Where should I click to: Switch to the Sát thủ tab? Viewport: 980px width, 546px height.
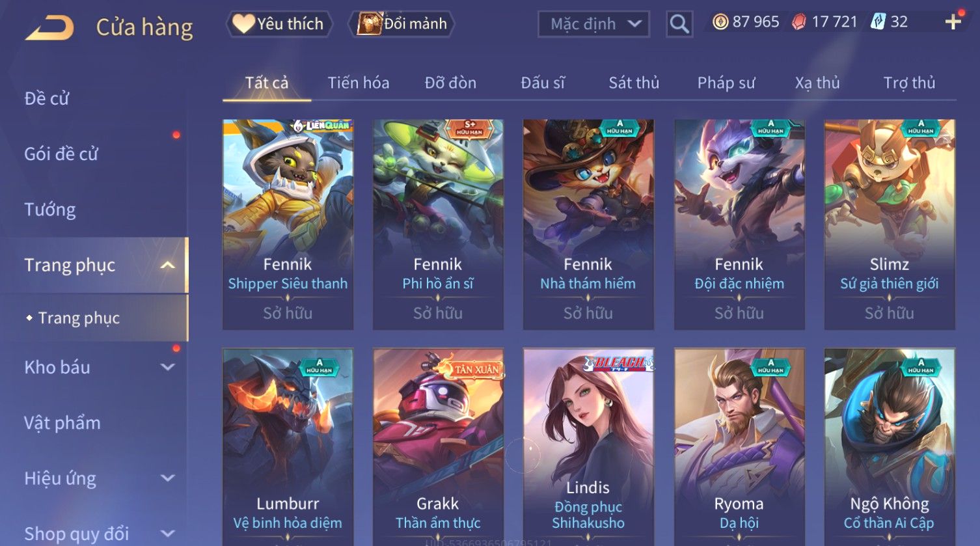[x=634, y=83]
